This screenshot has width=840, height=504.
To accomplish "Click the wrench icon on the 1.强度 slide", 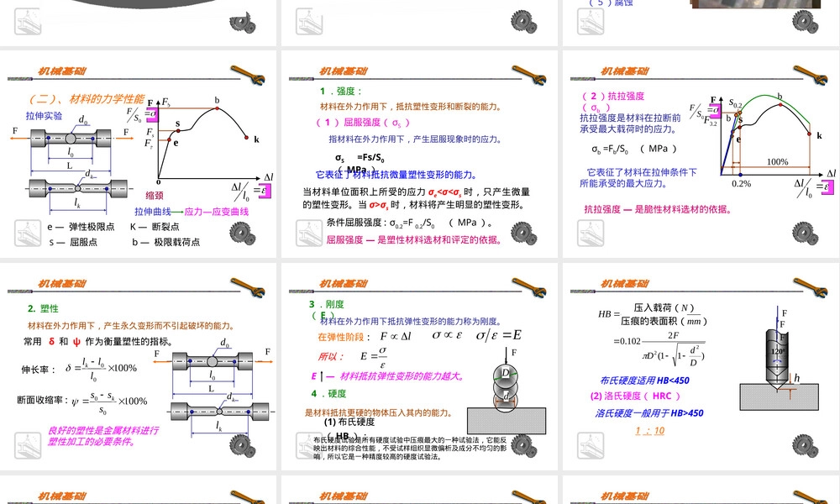I will [x=528, y=76].
